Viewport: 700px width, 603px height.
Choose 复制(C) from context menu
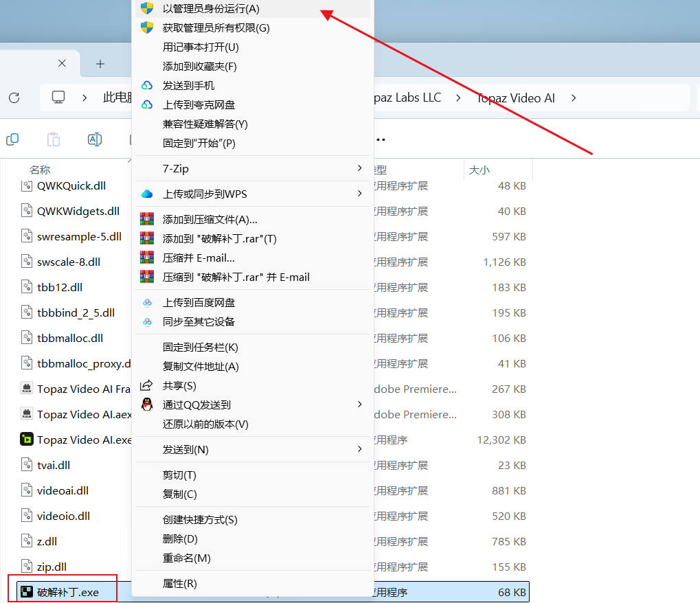point(252,494)
